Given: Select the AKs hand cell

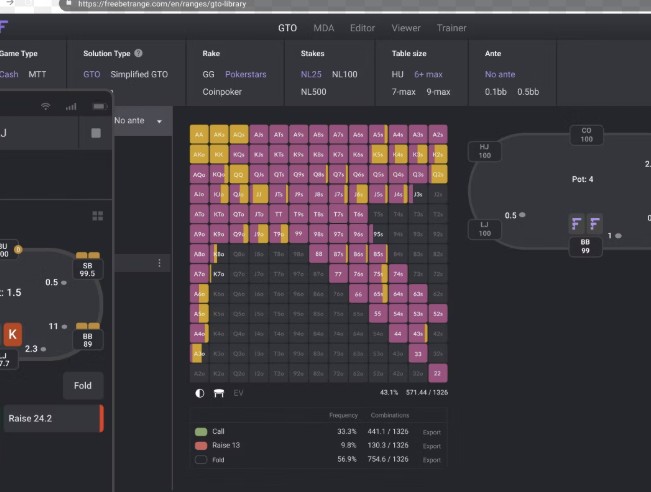Looking at the screenshot, I should pos(219,135).
